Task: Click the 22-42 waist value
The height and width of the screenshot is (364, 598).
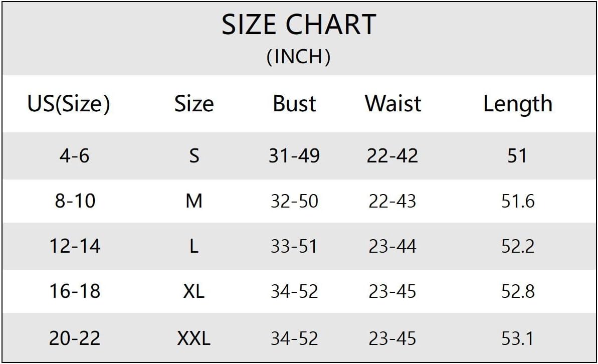Action: click(x=392, y=155)
